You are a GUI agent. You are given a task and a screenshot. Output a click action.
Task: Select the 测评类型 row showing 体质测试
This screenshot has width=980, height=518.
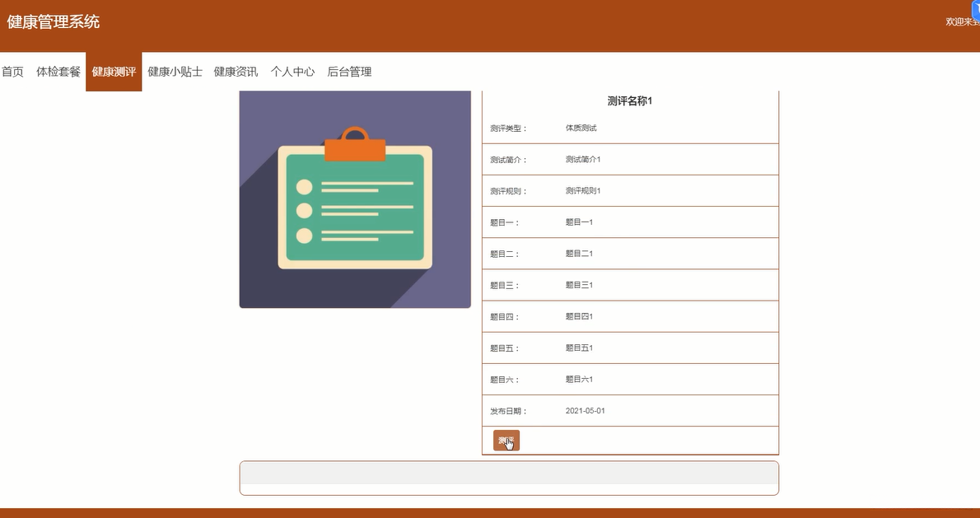[629, 128]
